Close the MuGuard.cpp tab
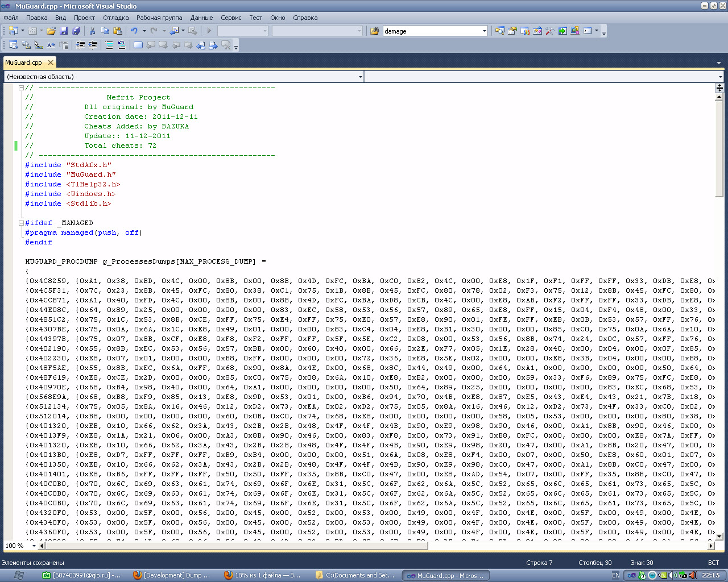728x582 pixels. [51, 63]
